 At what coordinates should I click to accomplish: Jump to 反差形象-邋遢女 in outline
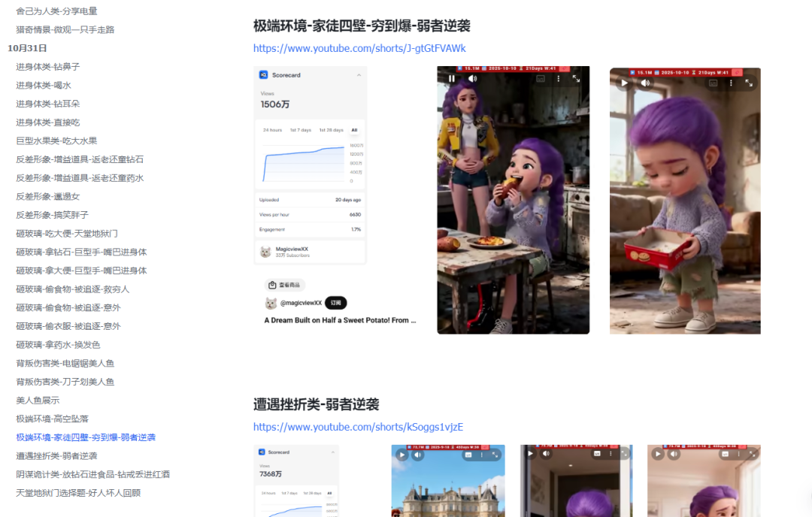[47, 197]
